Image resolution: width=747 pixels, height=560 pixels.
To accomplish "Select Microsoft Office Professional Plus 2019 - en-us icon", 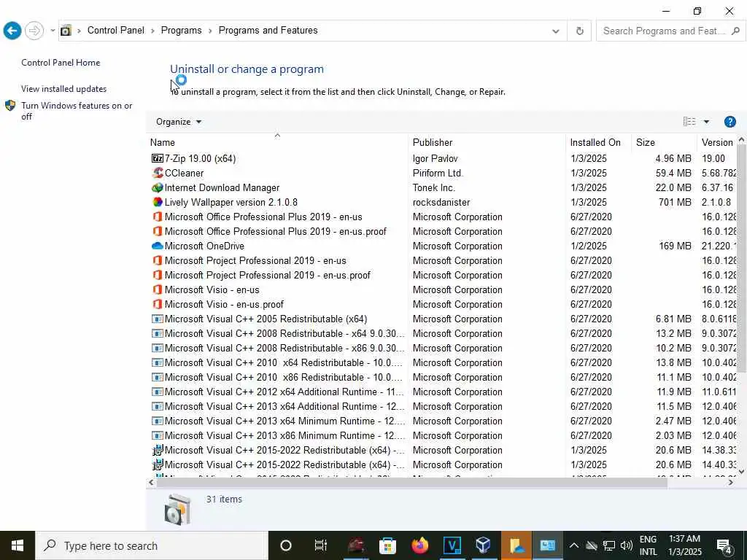I will 158,217.
